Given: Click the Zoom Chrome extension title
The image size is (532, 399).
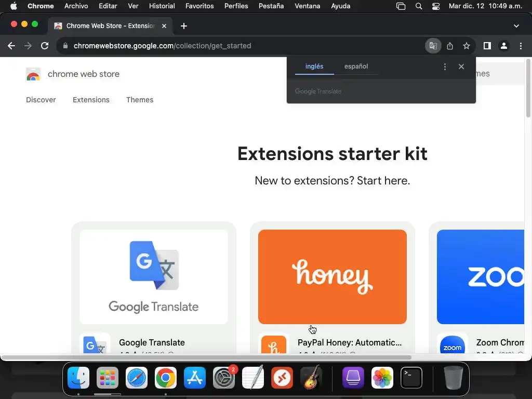Looking at the screenshot, I should click(x=500, y=343).
